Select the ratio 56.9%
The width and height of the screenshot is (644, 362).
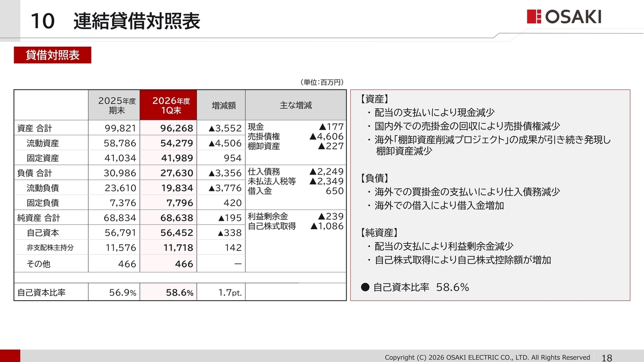[x=123, y=292]
